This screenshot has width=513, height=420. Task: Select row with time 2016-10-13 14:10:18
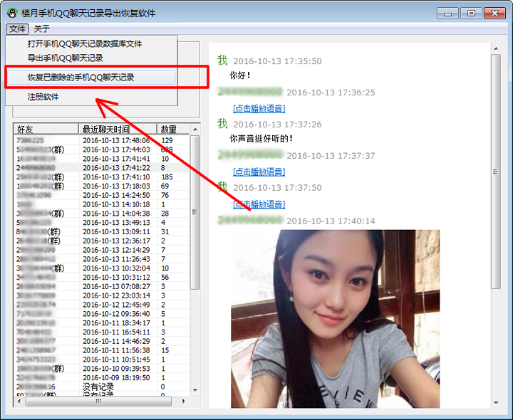(101, 204)
